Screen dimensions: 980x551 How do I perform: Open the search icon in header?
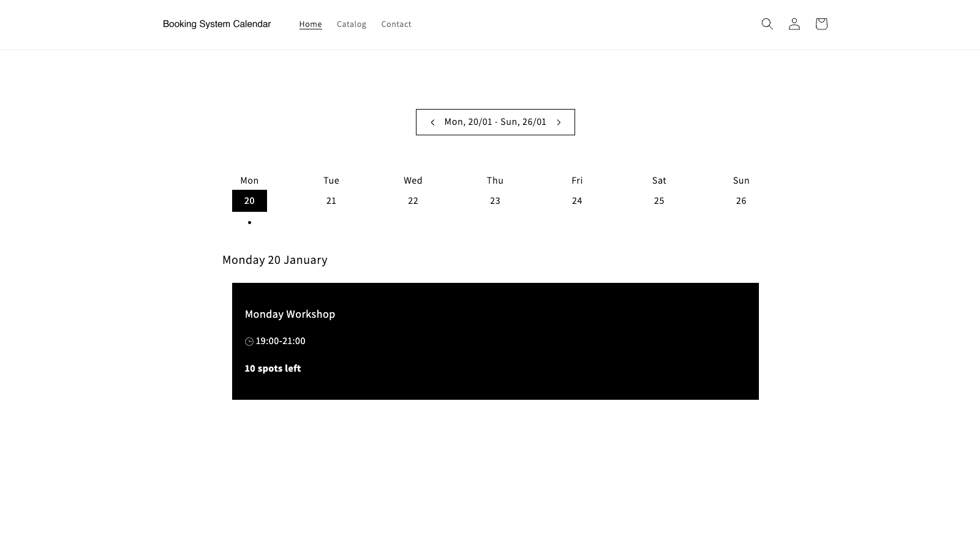point(767,24)
